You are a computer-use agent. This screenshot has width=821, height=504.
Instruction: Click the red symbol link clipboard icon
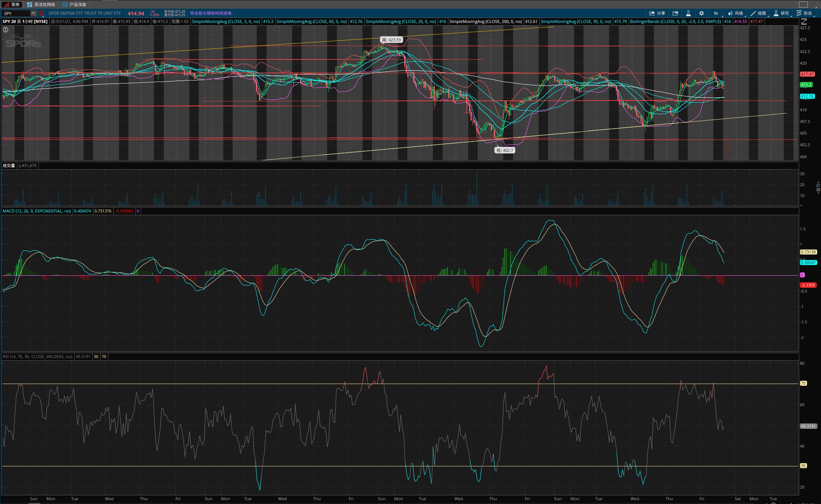click(x=41, y=13)
